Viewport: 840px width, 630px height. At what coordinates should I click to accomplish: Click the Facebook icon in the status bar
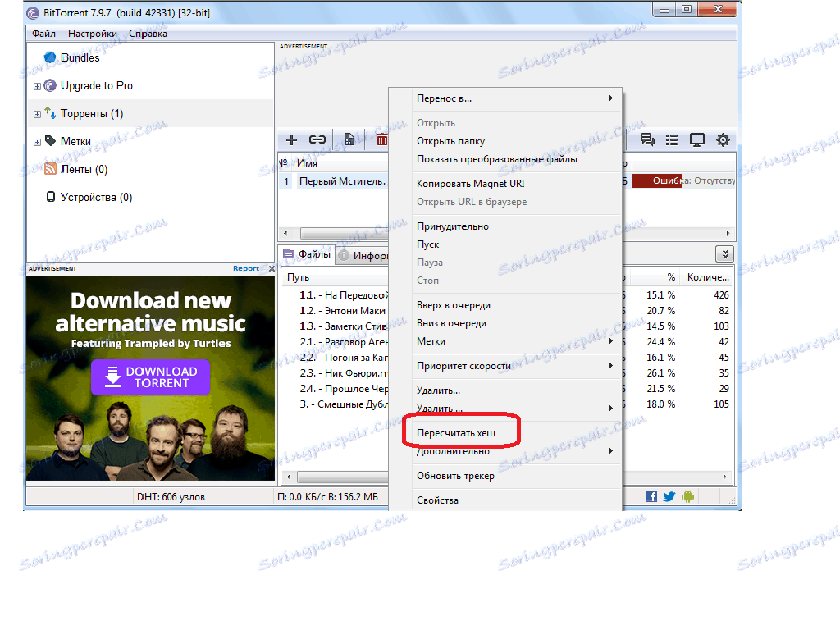pos(651,496)
